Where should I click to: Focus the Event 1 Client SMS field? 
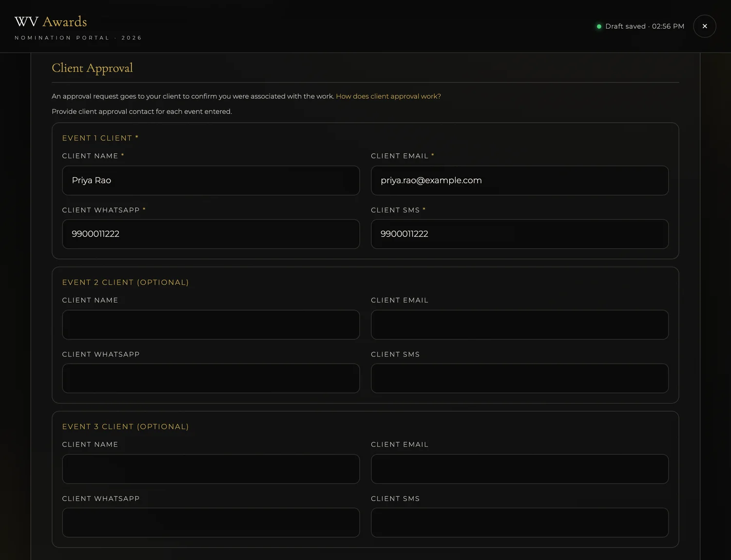[519, 234]
